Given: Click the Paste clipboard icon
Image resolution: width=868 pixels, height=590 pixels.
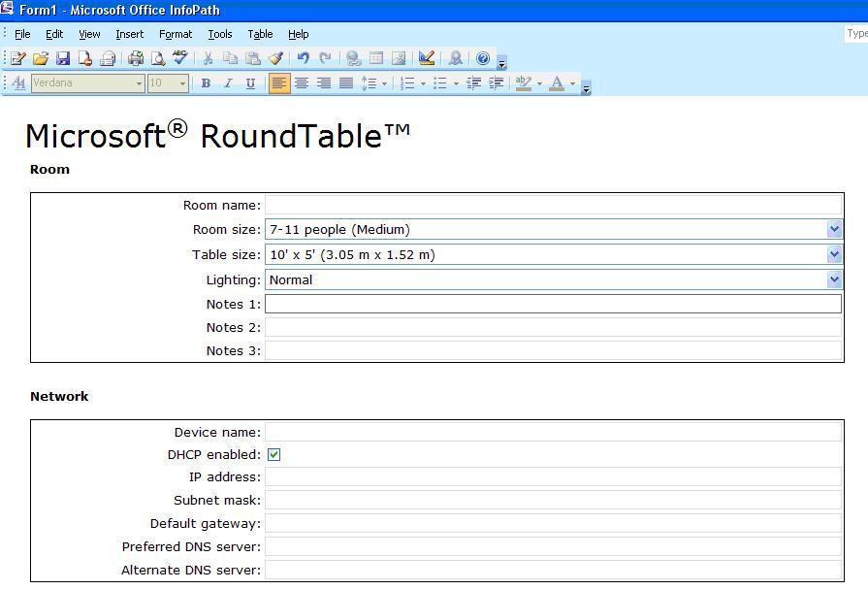Looking at the screenshot, I should (x=253, y=58).
